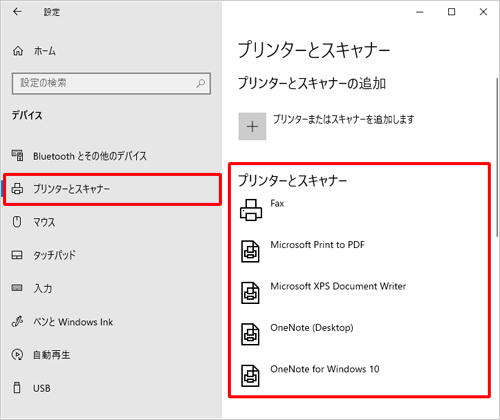Select OneNote for Windows 10 icon
This screenshot has height=420, width=500.
pyautogui.click(x=250, y=376)
